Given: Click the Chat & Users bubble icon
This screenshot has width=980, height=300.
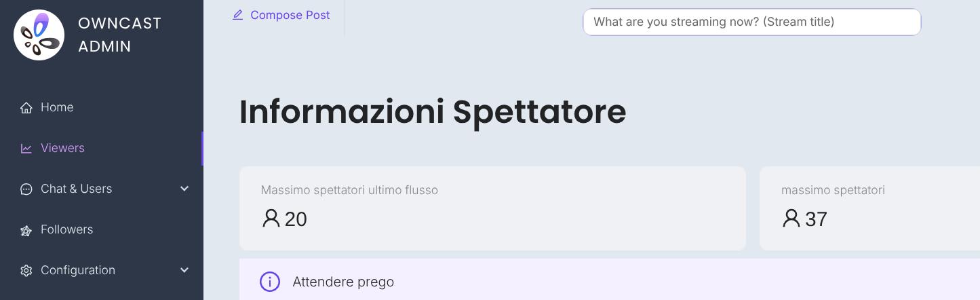Looking at the screenshot, I should [26, 189].
